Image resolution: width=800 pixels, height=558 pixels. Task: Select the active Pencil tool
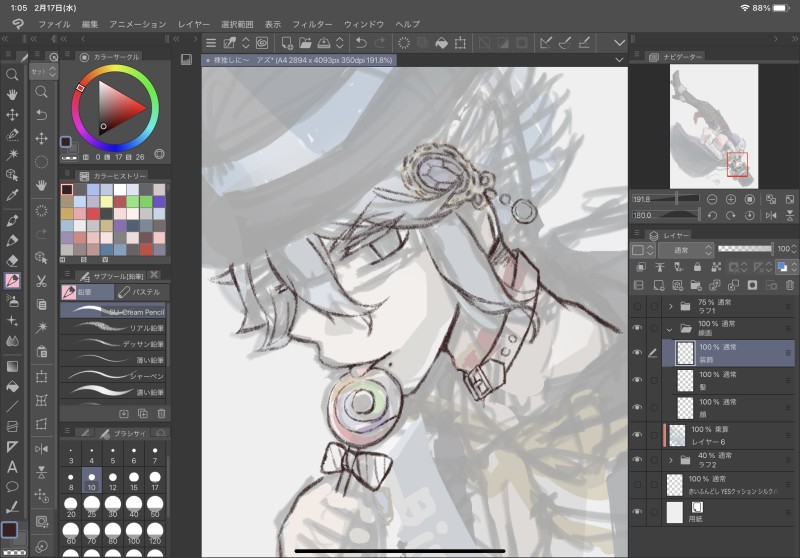12,281
